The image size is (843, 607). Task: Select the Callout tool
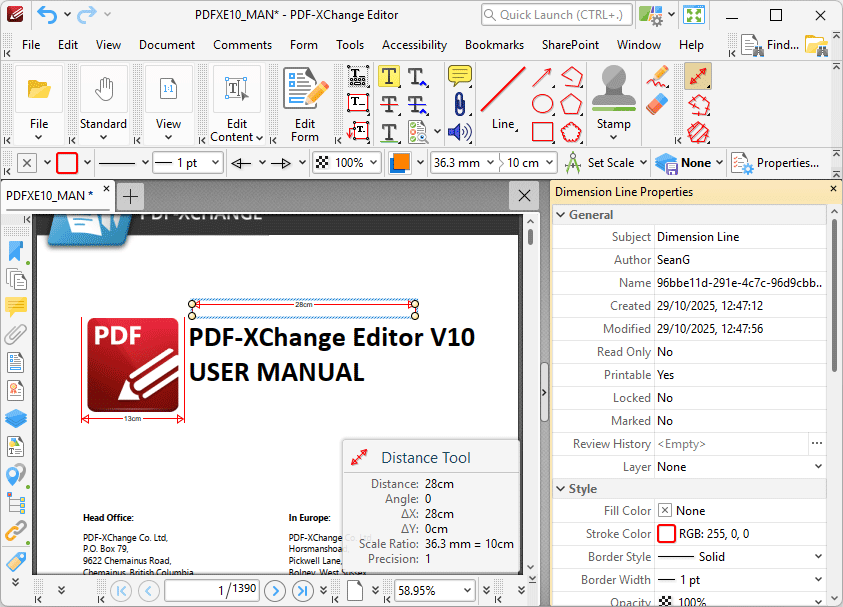click(x=358, y=131)
